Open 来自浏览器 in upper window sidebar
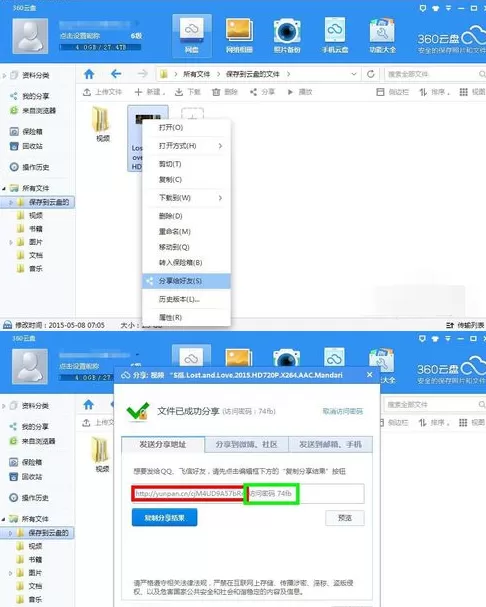486x607 pixels. coord(33,111)
